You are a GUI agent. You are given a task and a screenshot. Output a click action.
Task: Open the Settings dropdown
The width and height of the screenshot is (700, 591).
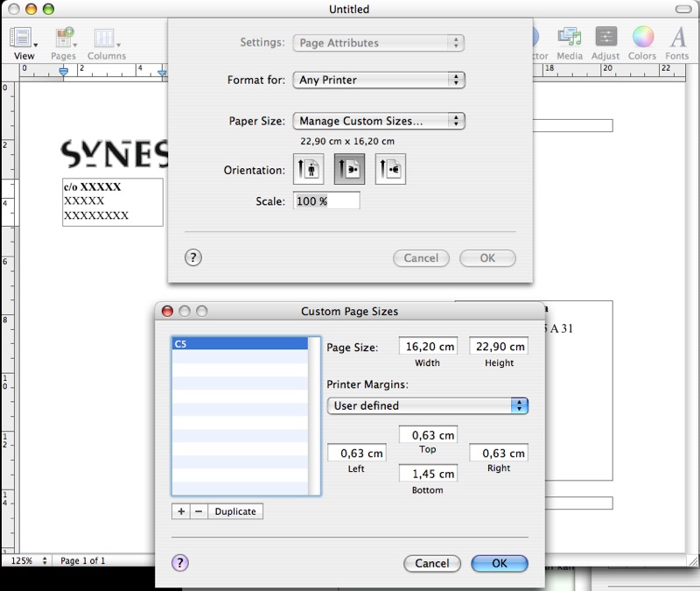point(379,43)
